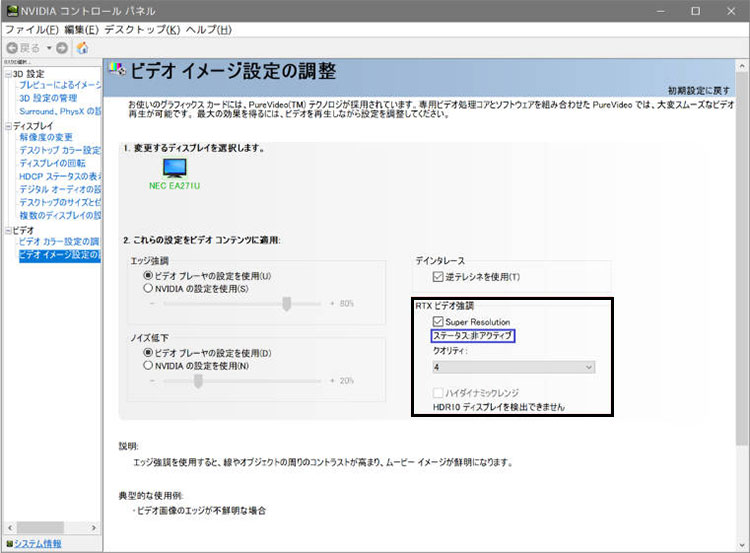Open デスクトップのサイズと位置 page

(60, 202)
